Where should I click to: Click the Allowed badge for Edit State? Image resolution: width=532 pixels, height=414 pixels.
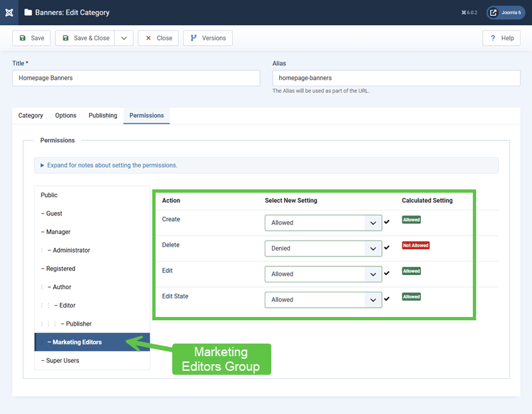[x=411, y=296]
